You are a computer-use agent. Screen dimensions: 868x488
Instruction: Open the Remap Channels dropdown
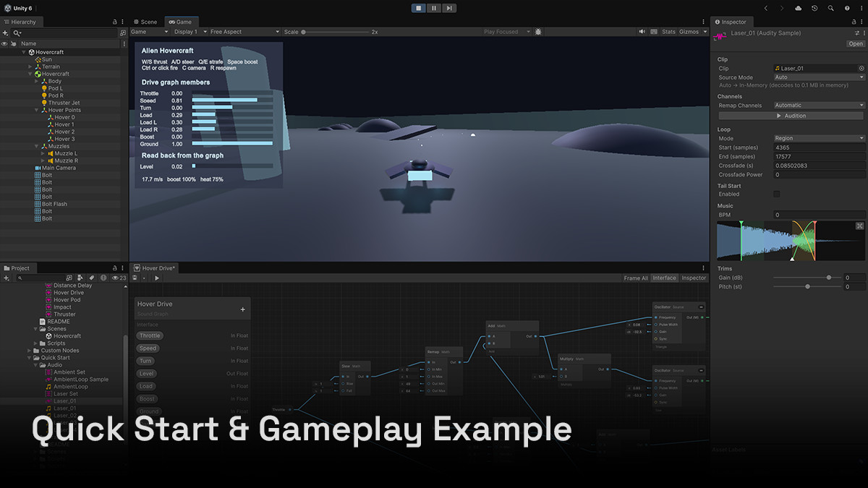coord(819,106)
